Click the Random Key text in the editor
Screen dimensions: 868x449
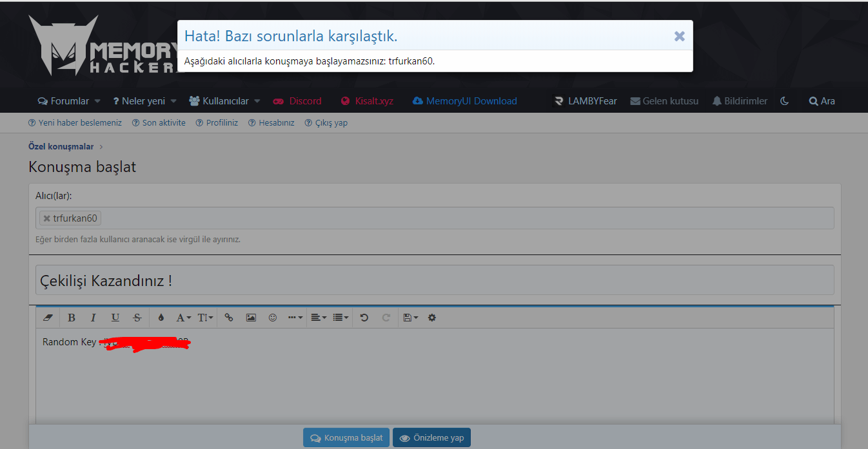69,342
